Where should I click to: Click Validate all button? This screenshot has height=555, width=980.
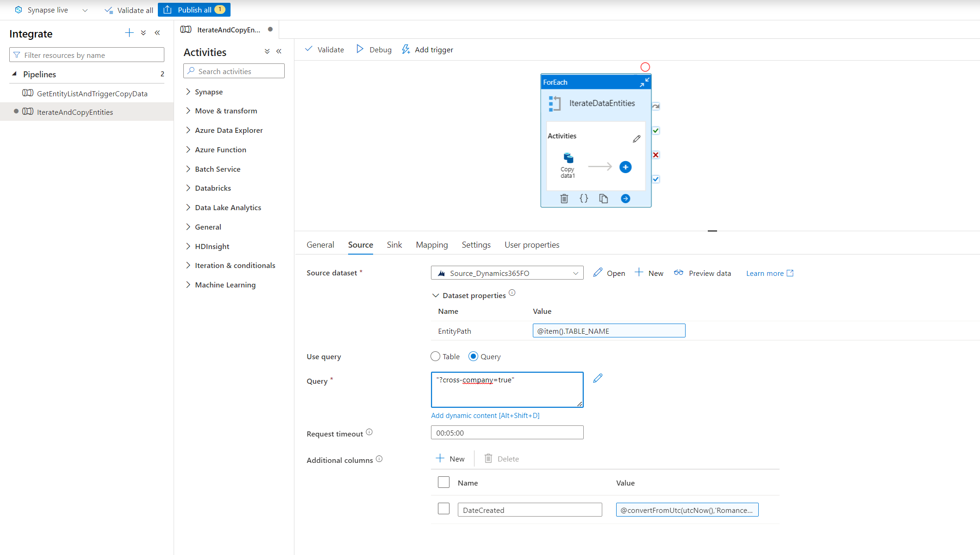click(129, 10)
